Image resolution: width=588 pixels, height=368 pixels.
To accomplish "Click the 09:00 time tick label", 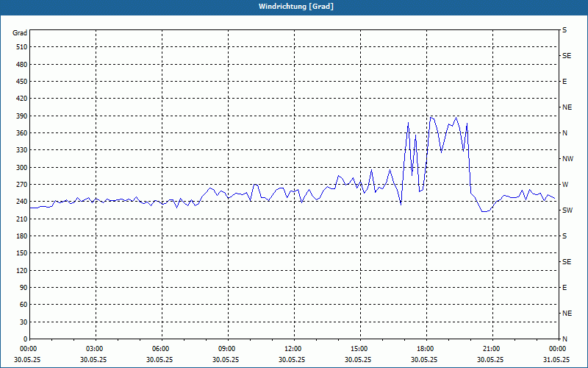I will 226,349.
